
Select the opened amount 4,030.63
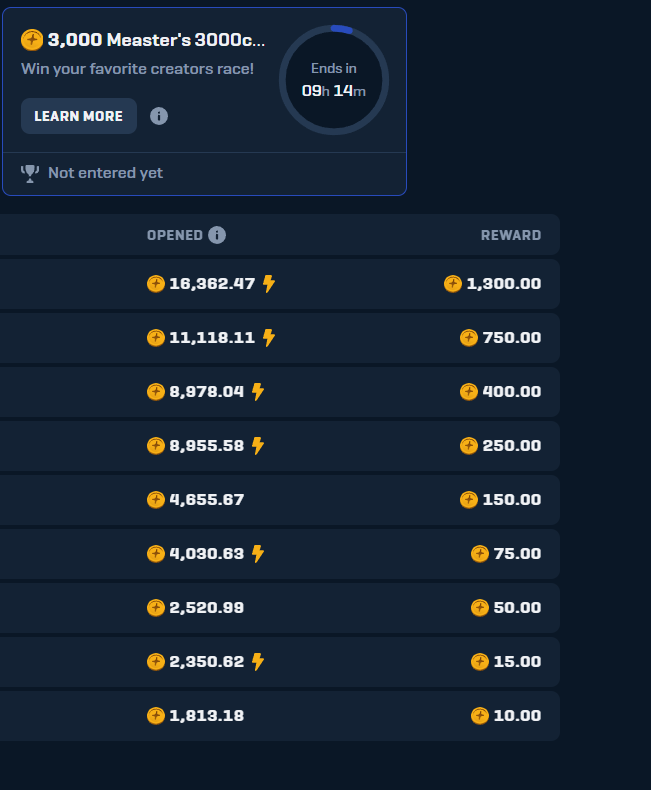pos(207,553)
